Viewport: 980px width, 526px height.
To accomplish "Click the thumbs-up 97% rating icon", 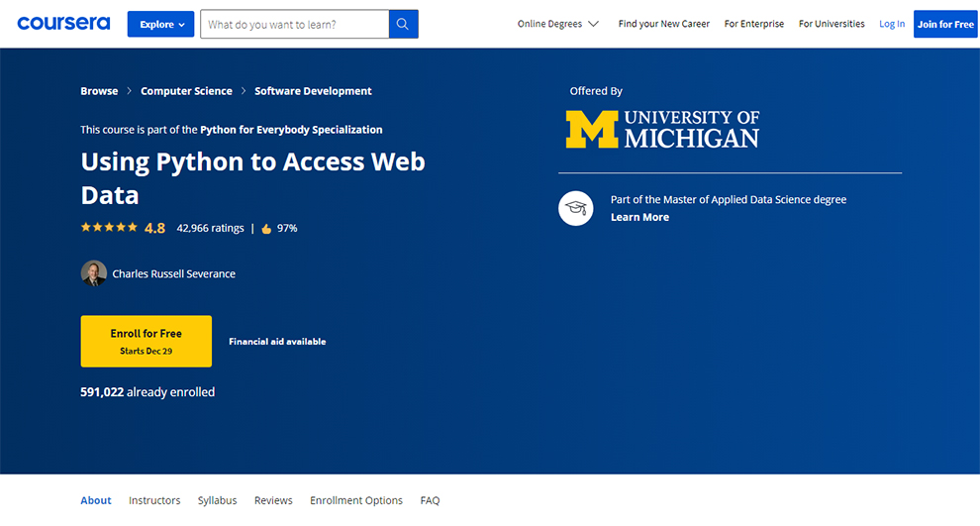I will click(x=266, y=228).
